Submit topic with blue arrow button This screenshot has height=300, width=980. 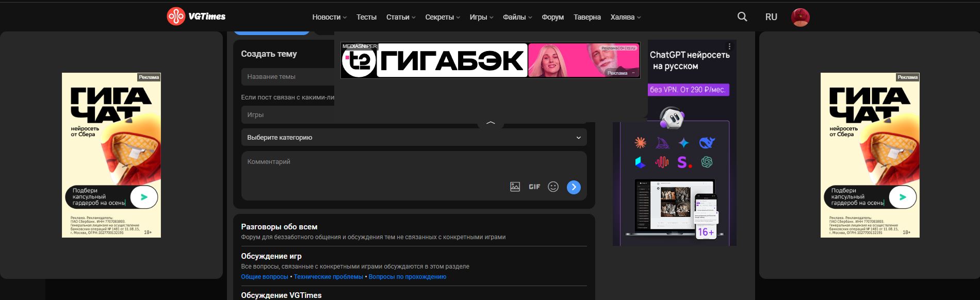pyautogui.click(x=574, y=187)
